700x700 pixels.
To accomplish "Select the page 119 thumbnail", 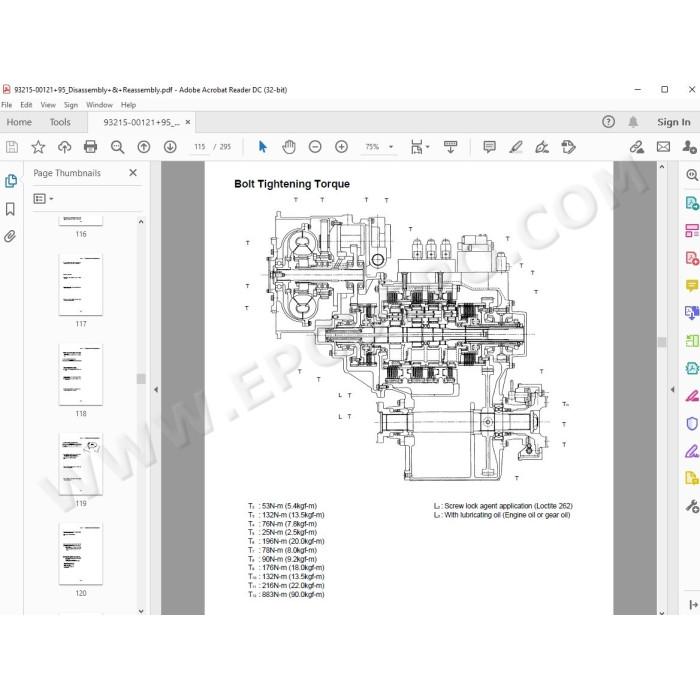I will coord(81,464).
